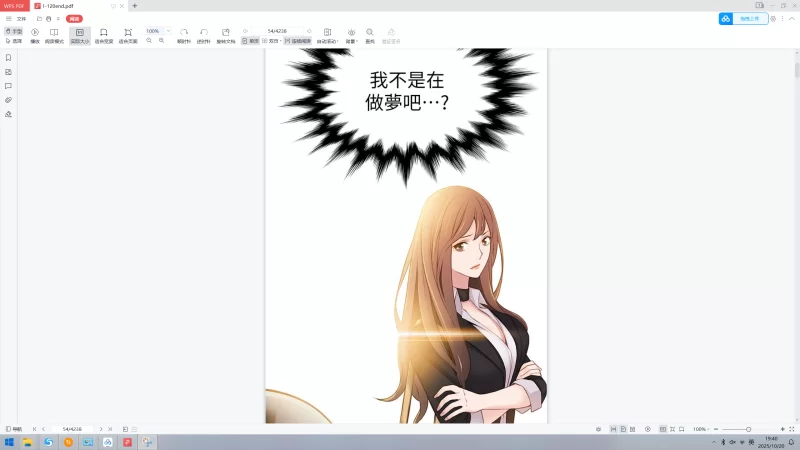Open a new tab with the plus button
Viewport: 800px width, 450px height.
coord(135,6)
